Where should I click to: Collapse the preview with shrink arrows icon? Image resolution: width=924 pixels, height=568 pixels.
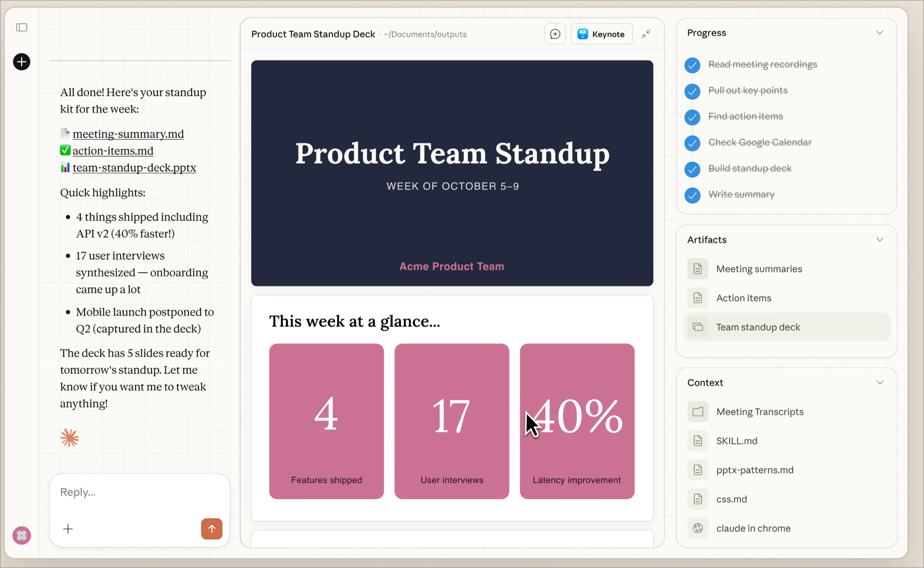point(646,34)
